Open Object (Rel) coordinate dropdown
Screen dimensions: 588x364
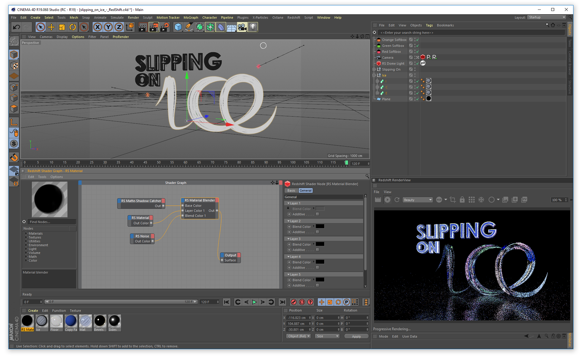299,336
